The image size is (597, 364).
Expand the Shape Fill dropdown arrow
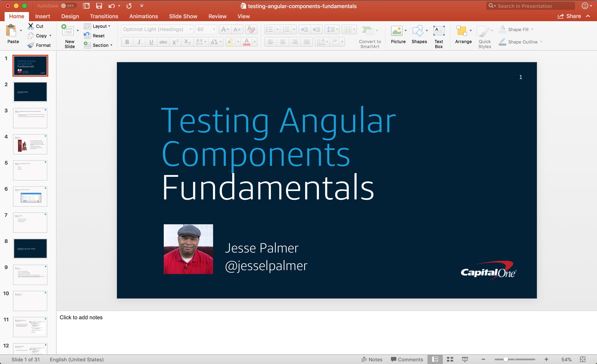(x=532, y=29)
